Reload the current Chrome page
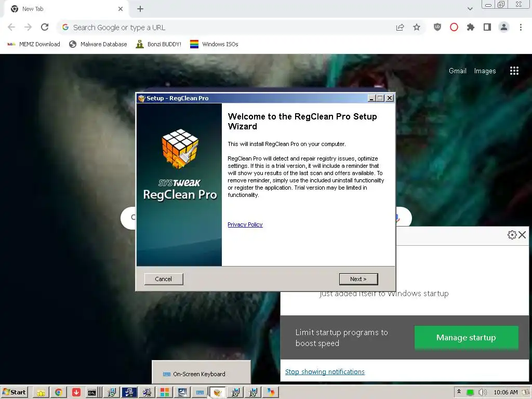 coord(45,27)
